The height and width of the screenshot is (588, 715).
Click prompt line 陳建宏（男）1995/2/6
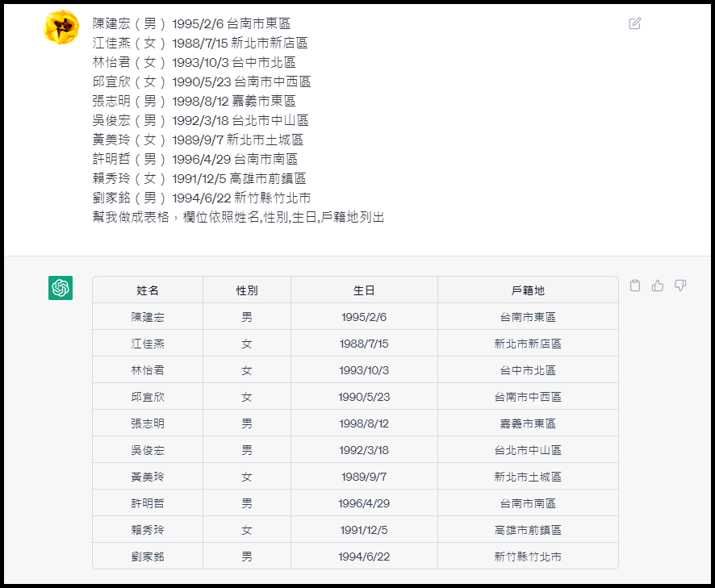(191, 23)
